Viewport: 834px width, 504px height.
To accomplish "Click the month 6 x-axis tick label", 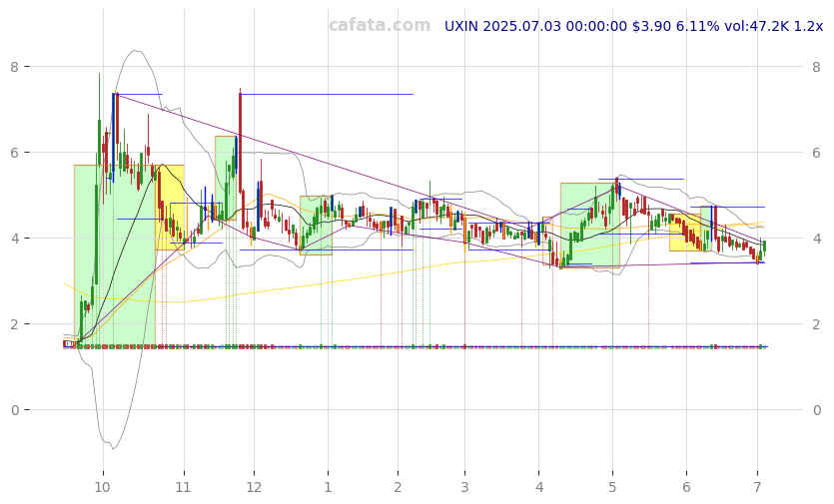I will pyautogui.click(x=686, y=487).
